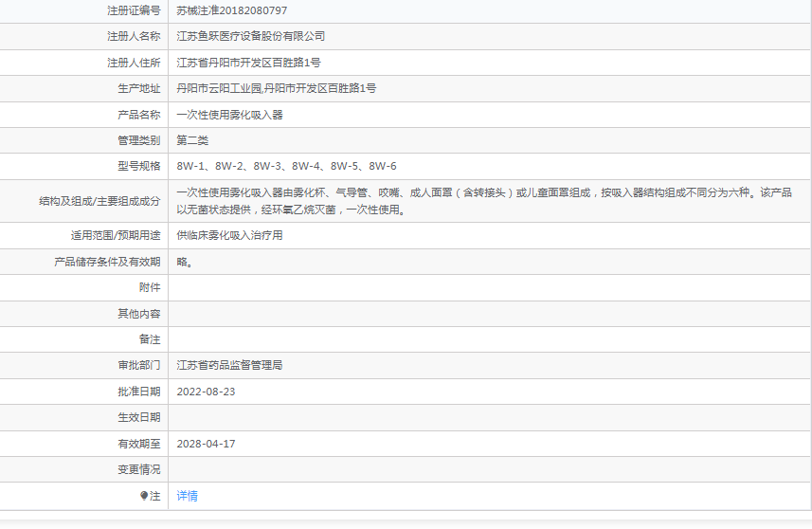Click the 变更情况 label
Screen dimensions: 812x529
click(x=138, y=469)
